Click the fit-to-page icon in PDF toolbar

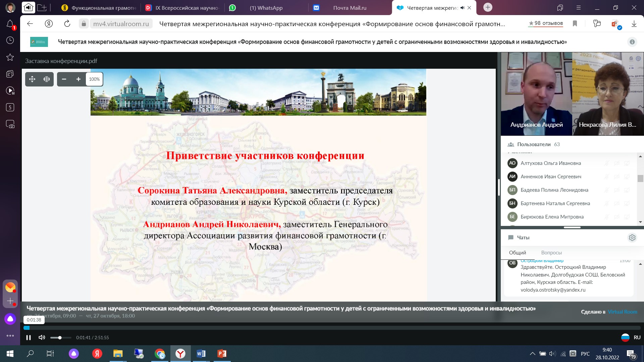coord(32,79)
